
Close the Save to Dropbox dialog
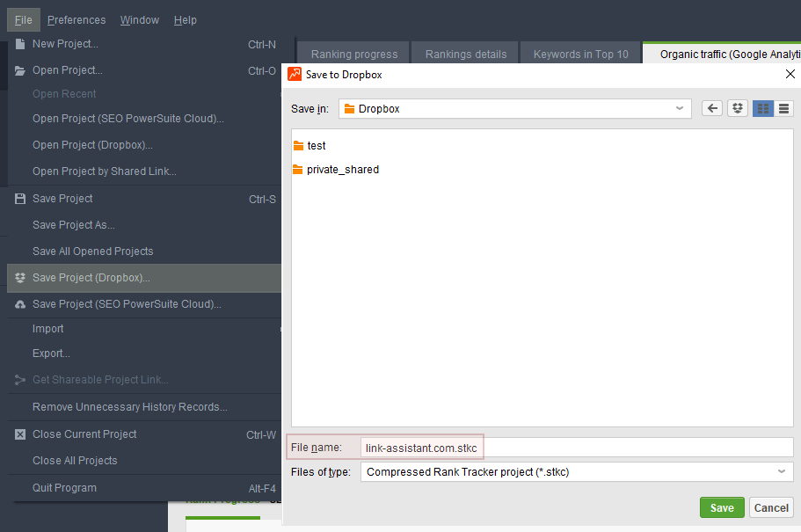click(790, 74)
